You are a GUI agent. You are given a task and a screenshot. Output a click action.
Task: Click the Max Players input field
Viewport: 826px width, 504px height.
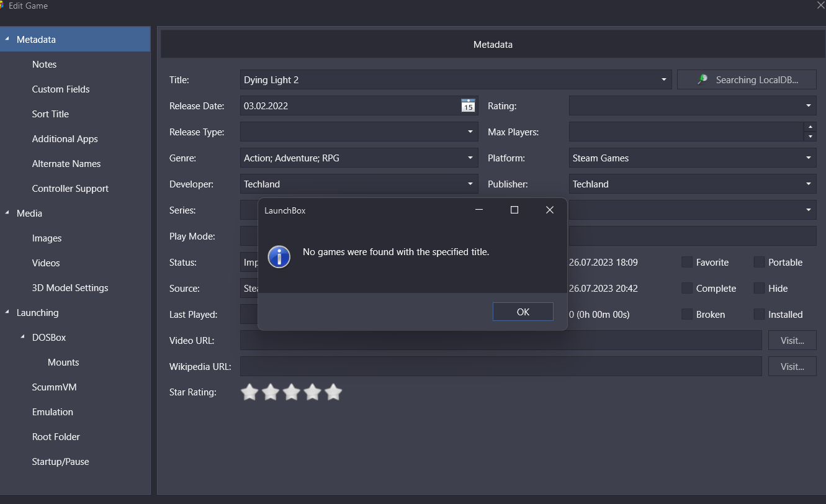pos(686,132)
